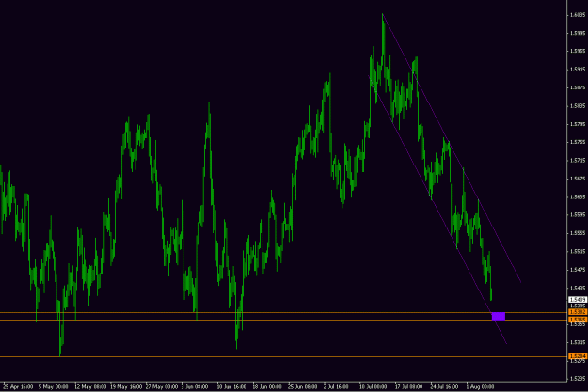Click the orange 1.5284 price level tag
The height and width of the screenshot is (392, 588).
point(578,356)
